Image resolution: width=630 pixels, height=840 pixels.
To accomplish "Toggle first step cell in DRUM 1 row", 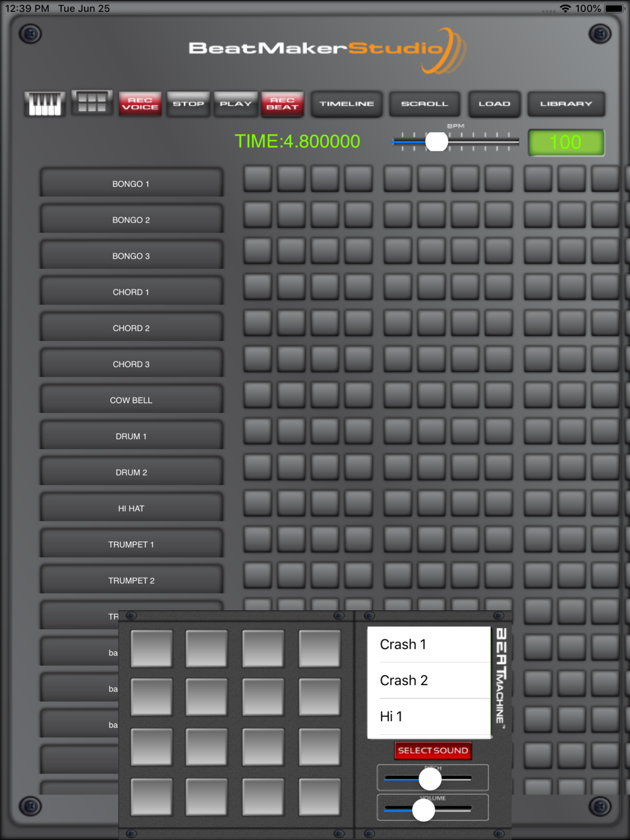I will click(258, 431).
